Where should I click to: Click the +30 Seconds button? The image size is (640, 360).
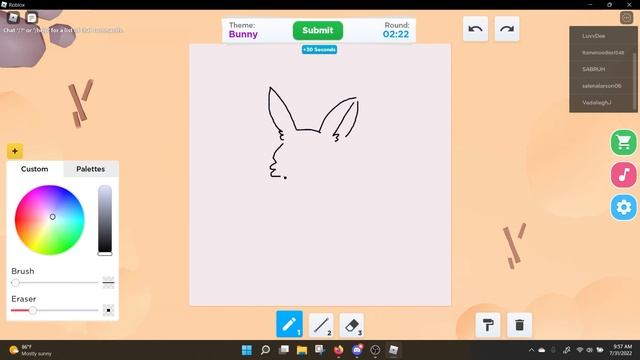pyautogui.click(x=319, y=49)
